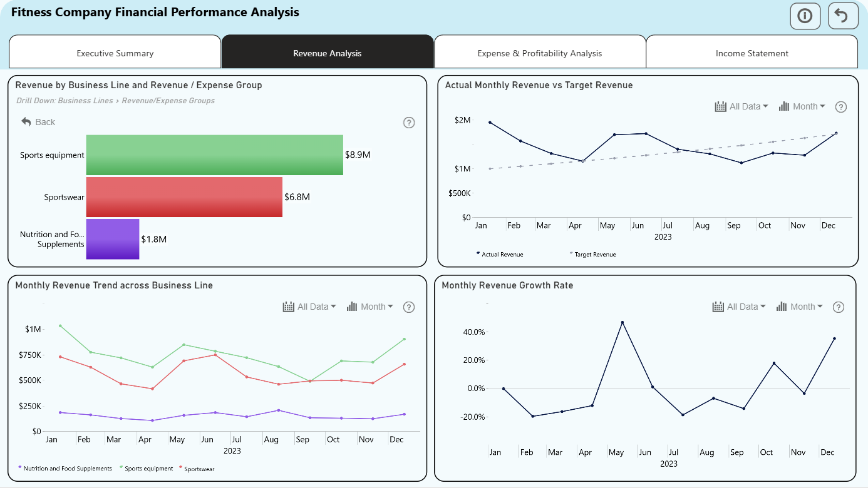Select August point on the purple Nutrition trend line
Screen dimensions: 868x488
coord(278,410)
